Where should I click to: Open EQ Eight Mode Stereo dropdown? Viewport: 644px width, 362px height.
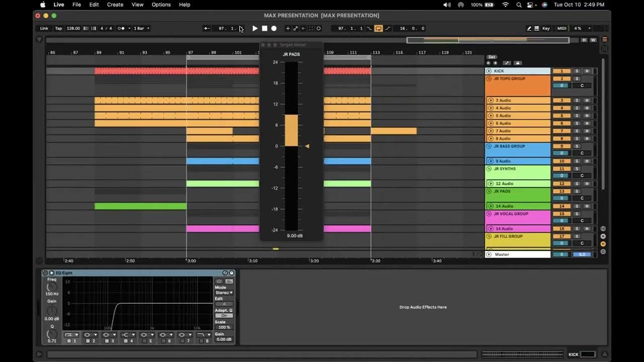pos(224,293)
